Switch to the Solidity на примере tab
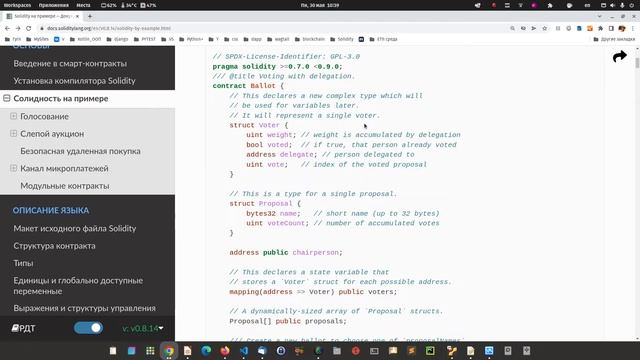640x360 pixels. click(x=42, y=16)
